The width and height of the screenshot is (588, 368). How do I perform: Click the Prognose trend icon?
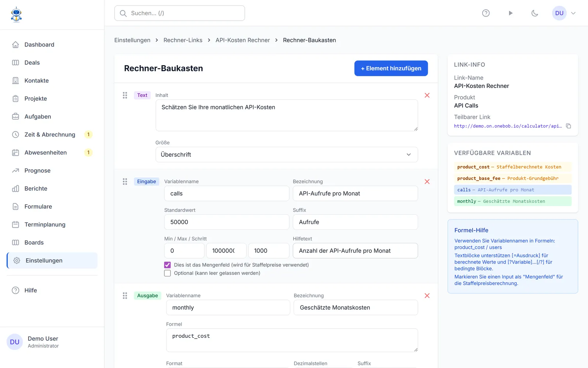pos(15,171)
